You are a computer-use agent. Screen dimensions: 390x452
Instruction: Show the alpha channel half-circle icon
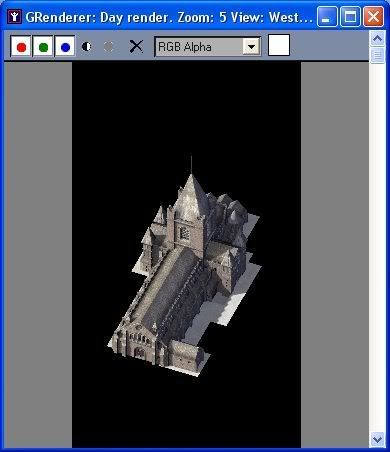87,46
